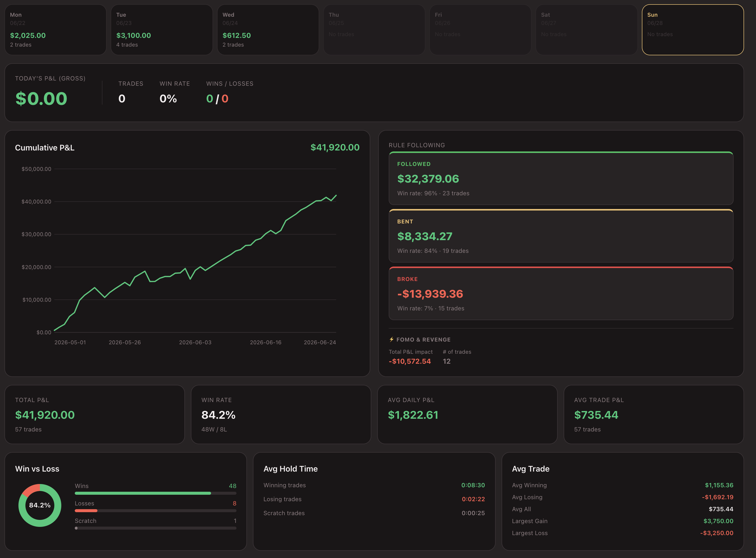Image resolution: width=756 pixels, height=558 pixels.
Task: Click the Wednesday $612.50 amount
Action: [x=236, y=35]
